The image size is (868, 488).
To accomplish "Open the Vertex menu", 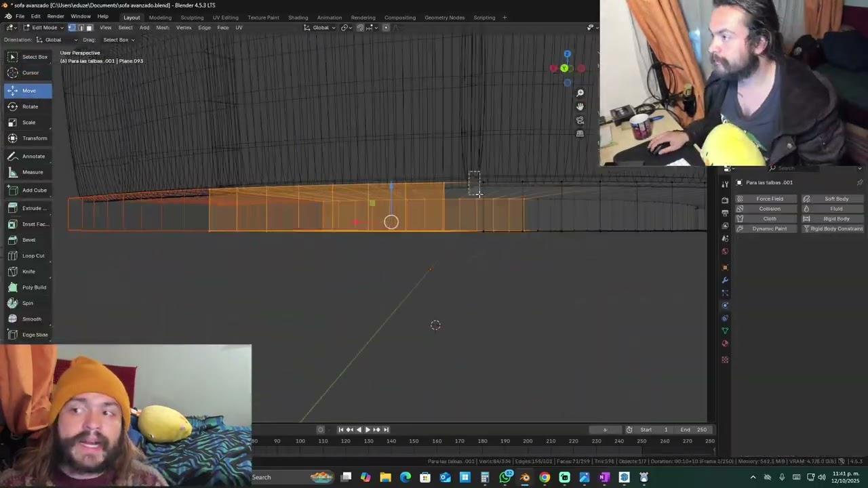I will [184, 28].
